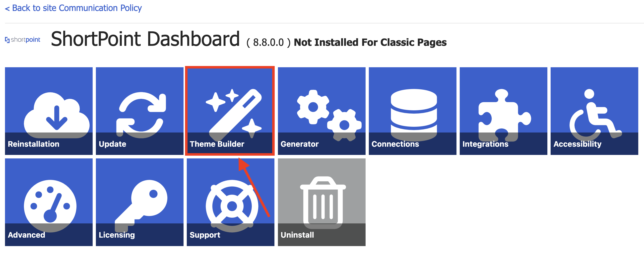Screen dimensions: 644x267
Task: Open the Support lifesaver tool
Action: (230, 201)
